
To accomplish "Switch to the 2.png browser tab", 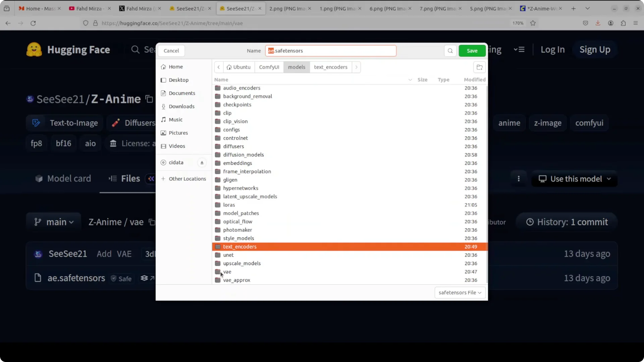I will click(290, 8).
